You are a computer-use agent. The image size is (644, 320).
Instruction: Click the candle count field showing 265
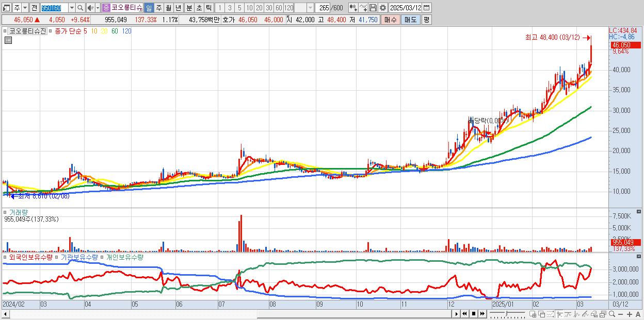(323, 8)
